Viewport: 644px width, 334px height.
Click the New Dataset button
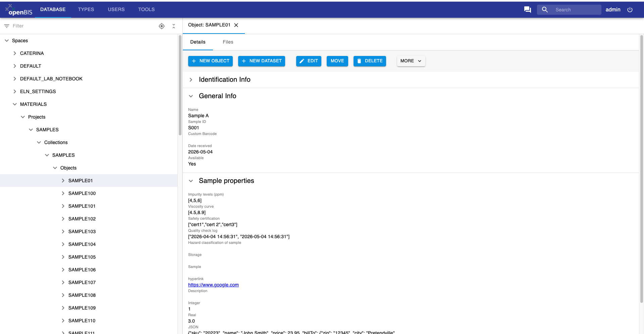(x=262, y=61)
